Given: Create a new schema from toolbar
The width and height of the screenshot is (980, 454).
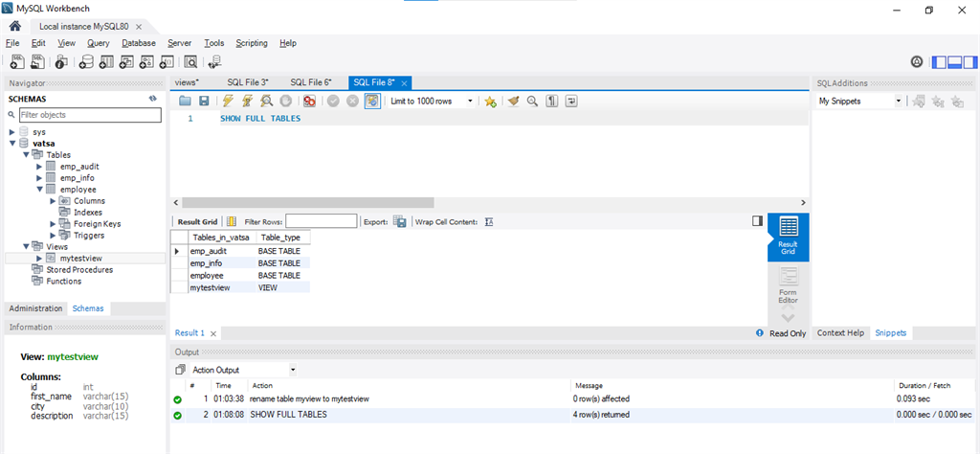Looking at the screenshot, I should [85, 61].
